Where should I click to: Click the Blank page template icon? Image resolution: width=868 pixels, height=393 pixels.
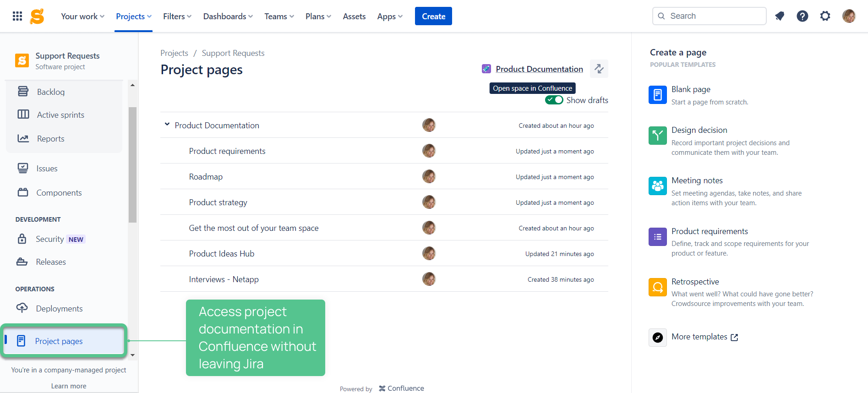(658, 95)
